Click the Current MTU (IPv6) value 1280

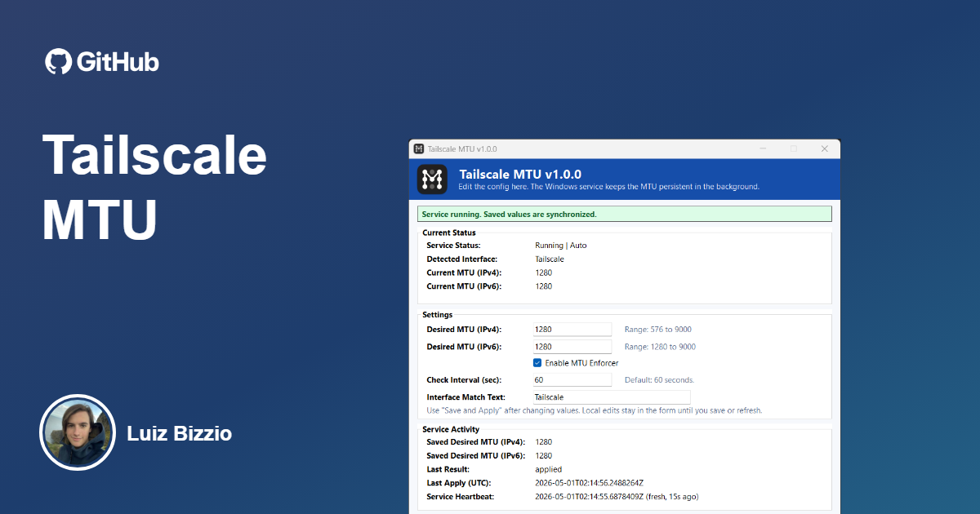tap(544, 286)
